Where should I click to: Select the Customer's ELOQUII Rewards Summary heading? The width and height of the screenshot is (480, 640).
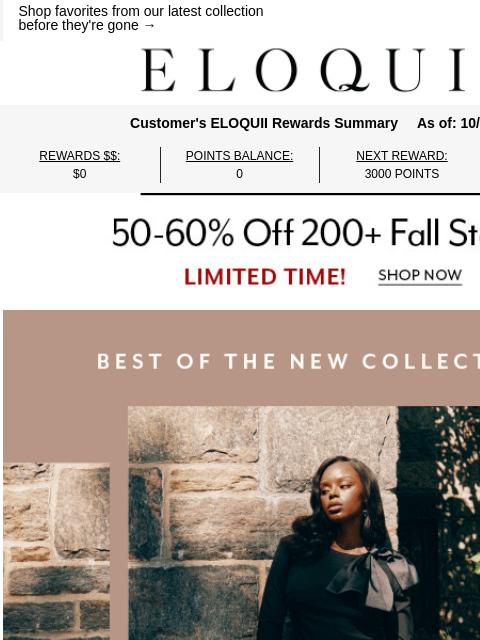pyautogui.click(x=264, y=123)
